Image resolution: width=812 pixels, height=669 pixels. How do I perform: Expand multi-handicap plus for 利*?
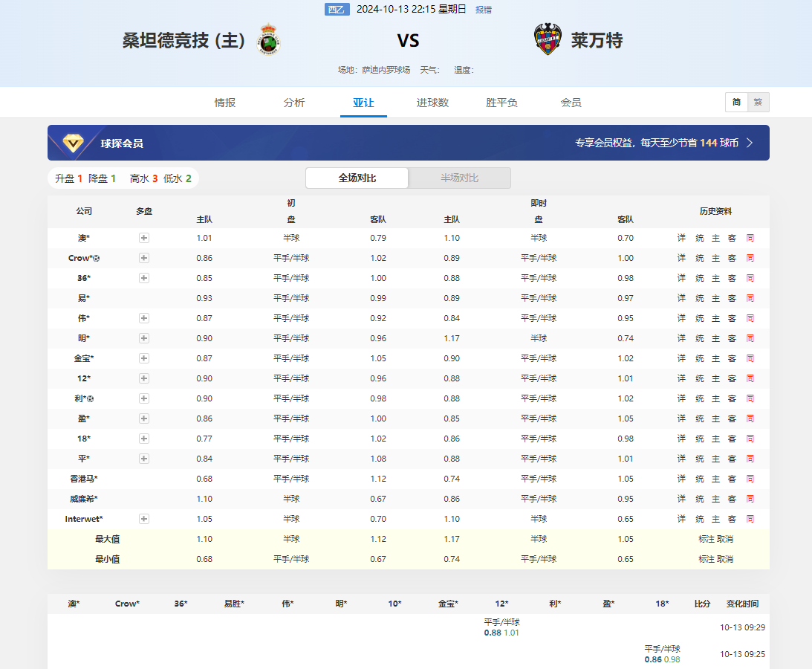click(144, 398)
